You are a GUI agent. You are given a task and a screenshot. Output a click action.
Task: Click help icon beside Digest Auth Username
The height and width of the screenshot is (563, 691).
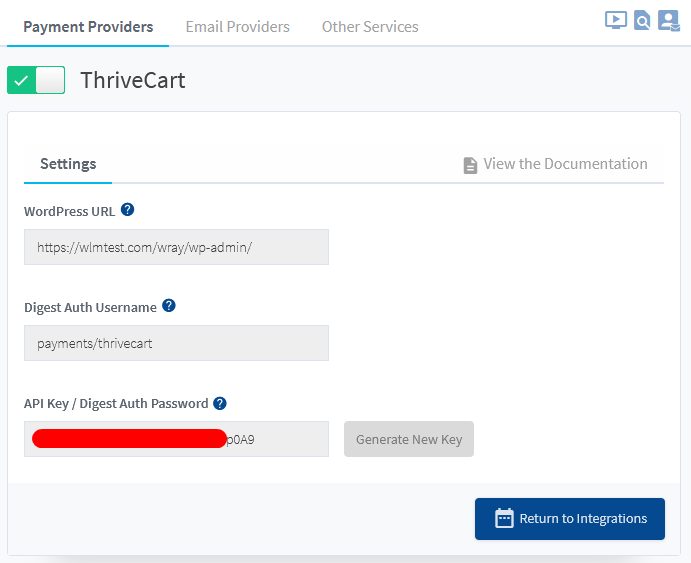(x=169, y=305)
